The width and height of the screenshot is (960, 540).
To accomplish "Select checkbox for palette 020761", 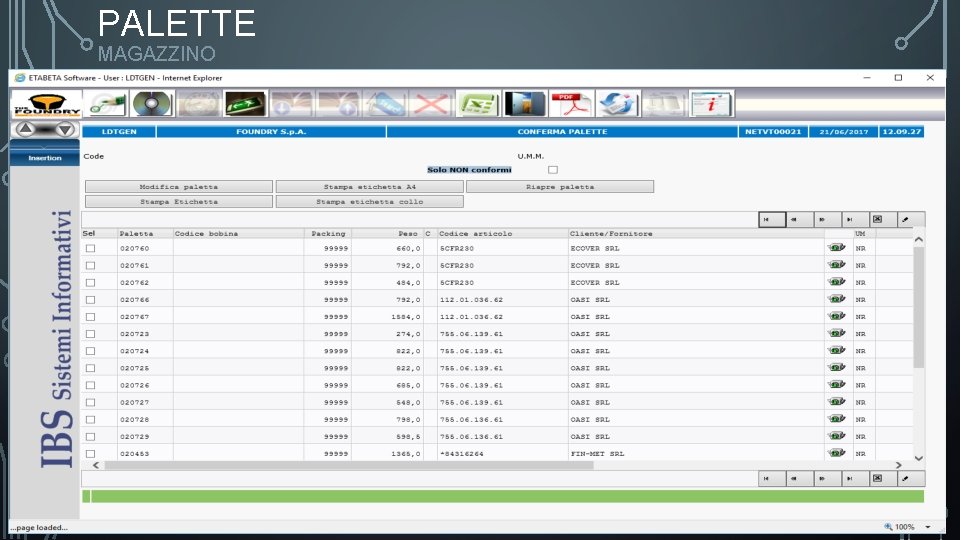I will 91,266.
